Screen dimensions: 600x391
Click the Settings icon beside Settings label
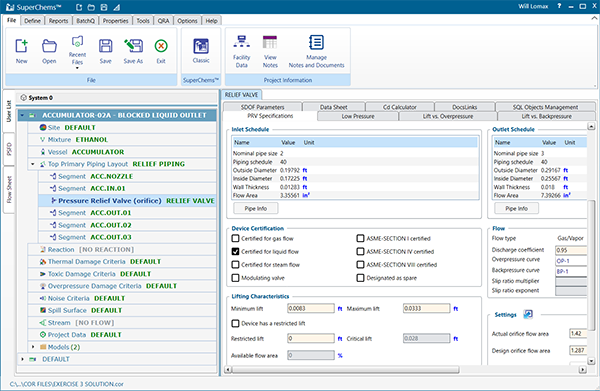(x=528, y=314)
